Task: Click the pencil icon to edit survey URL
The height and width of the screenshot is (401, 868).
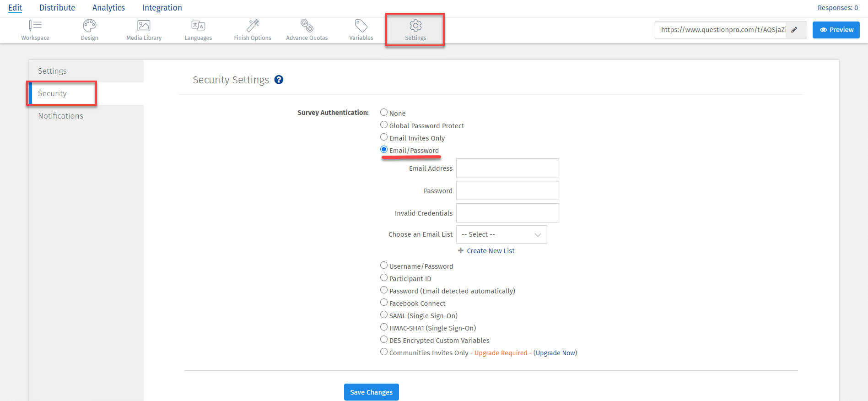Action: tap(795, 30)
